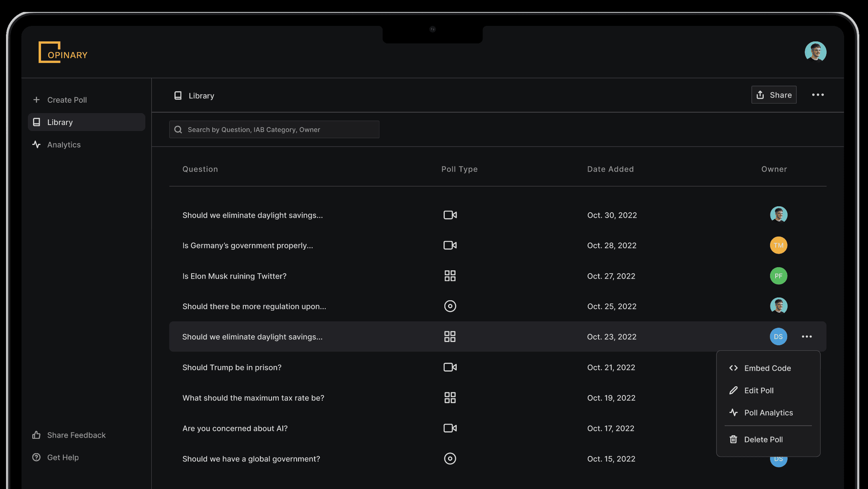Click the grid poll icon for Elon Musk poll
868x489 pixels.
(x=450, y=276)
